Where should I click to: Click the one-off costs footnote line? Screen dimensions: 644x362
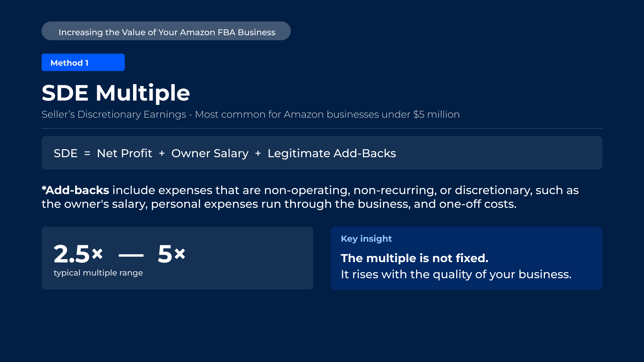tap(279, 204)
